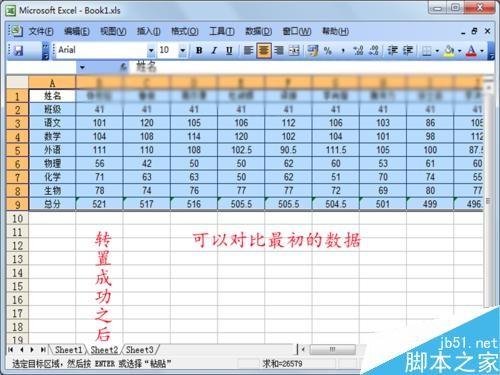Click the vertical scrollbar up arrow
Image resolution: width=500 pixels, height=375 pixels.
(489, 87)
